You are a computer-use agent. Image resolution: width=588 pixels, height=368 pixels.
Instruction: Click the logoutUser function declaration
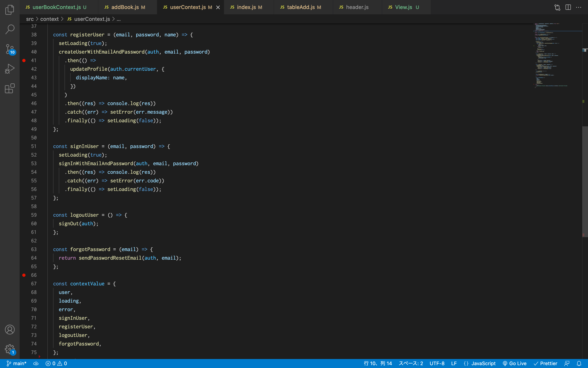(x=84, y=215)
